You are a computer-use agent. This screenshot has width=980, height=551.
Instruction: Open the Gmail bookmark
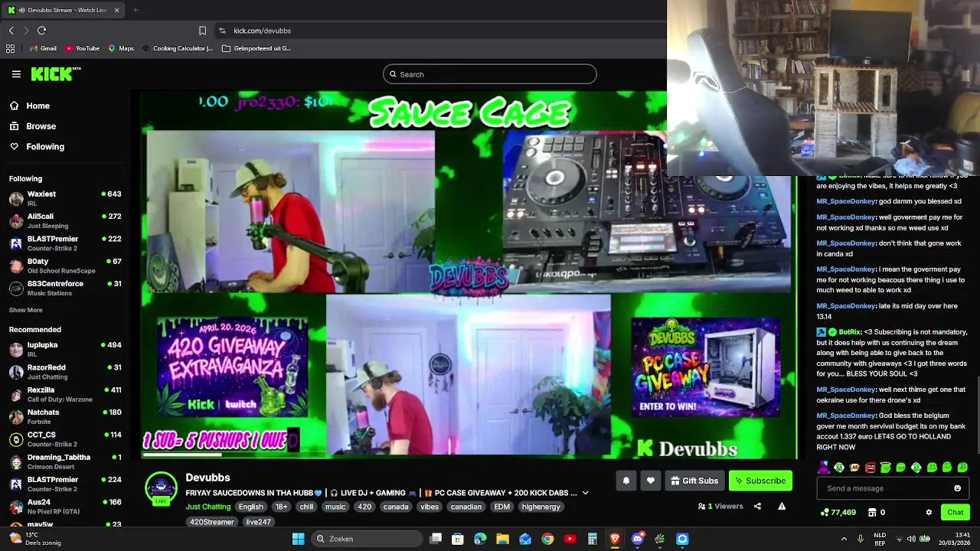[43, 48]
